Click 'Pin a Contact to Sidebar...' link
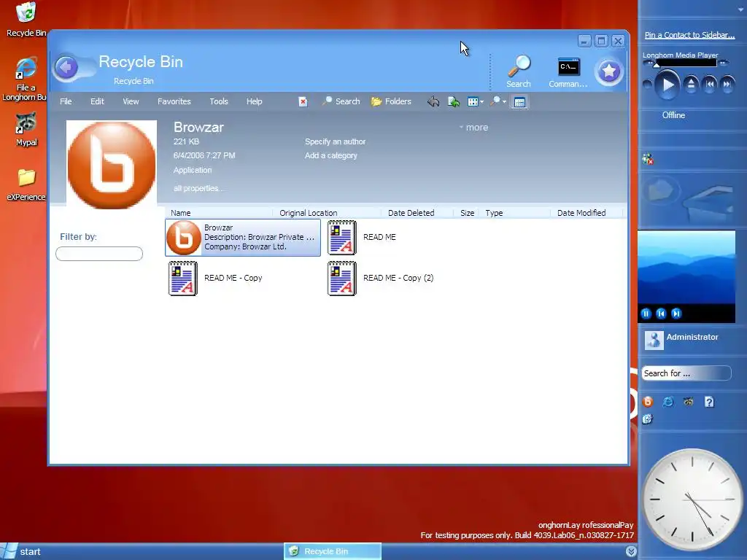Viewport: 747px width, 560px height. click(689, 35)
